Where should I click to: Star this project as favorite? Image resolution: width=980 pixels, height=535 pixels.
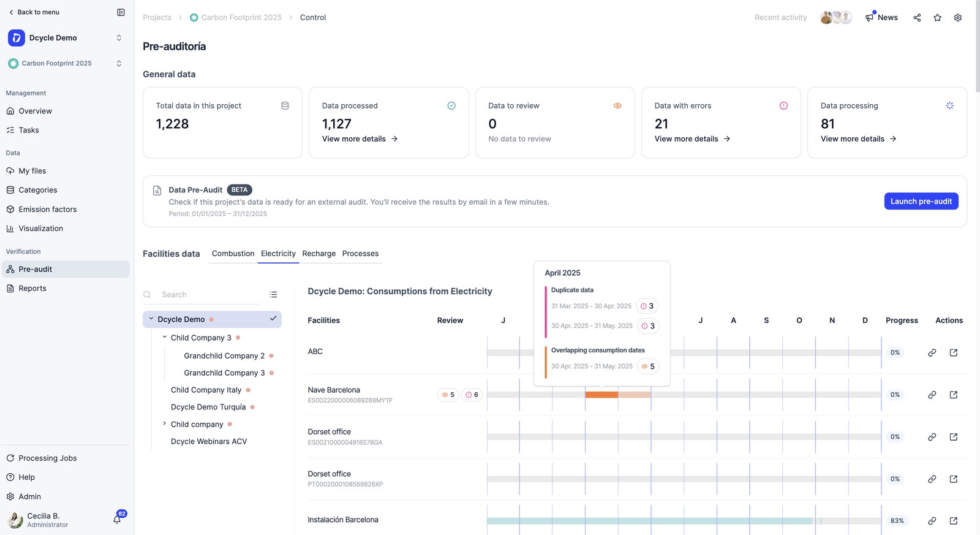(937, 18)
